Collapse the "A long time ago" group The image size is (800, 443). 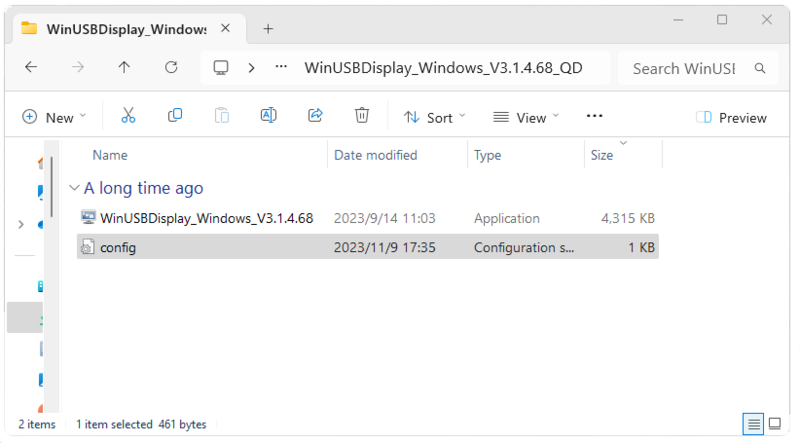click(74, 188)
